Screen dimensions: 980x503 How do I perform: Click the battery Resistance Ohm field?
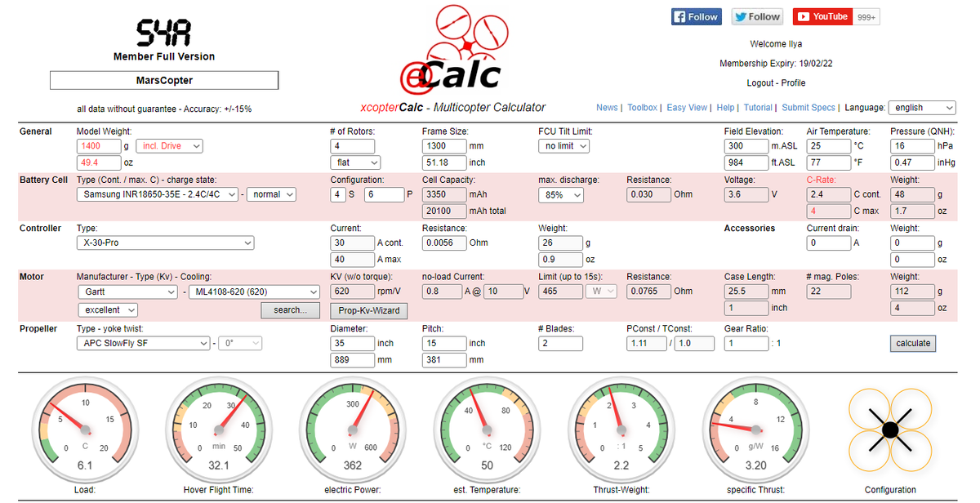pyautogui.click(x=648, y=195)
